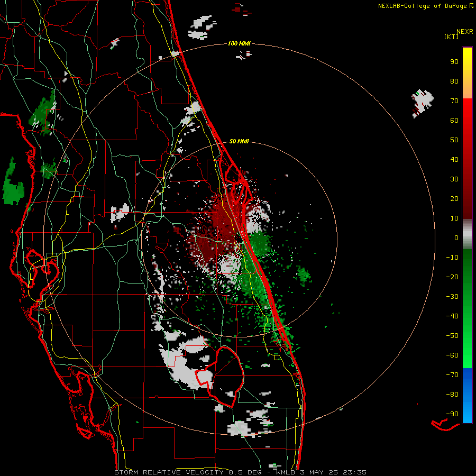Screen dimensions: 476x476
Task: Click the -40 value on the velocity scale
Action: (x=452, y=316)
